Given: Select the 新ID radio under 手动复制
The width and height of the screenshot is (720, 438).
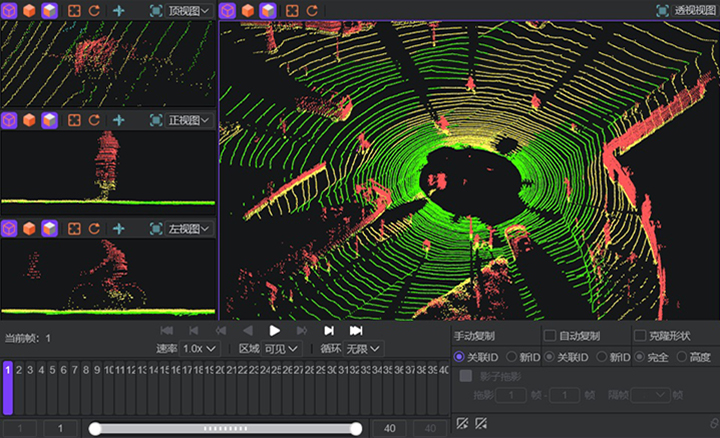Looking at the screenshot, I should (x=511, y=357).
